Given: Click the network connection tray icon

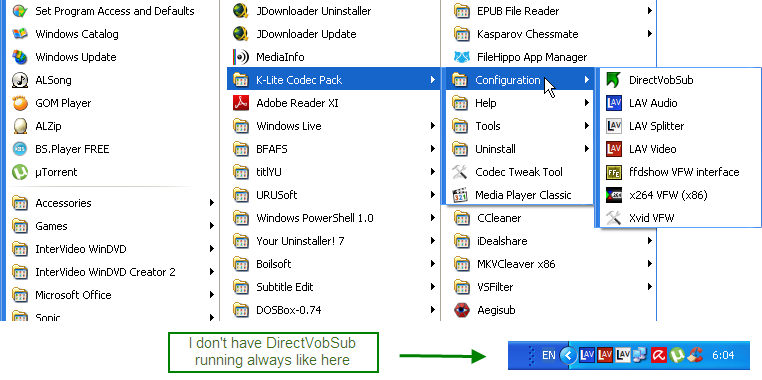Looking at the screenshot, I should tap(641, 355).
